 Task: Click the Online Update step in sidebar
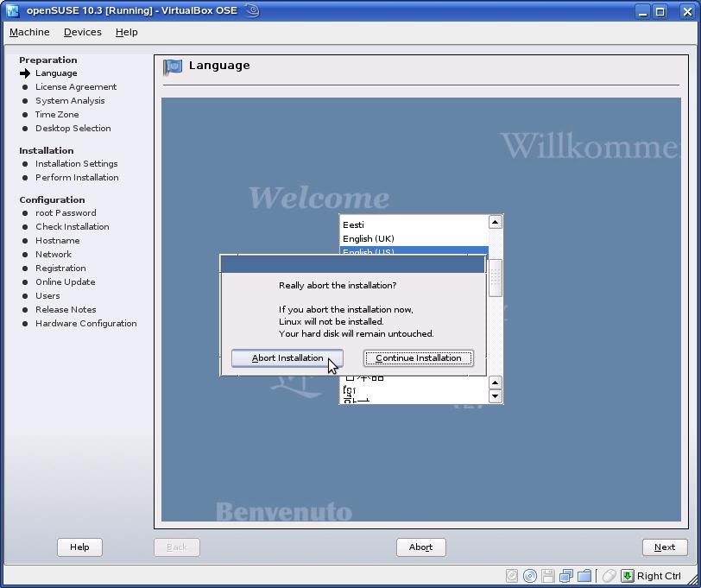click(66, 282)
